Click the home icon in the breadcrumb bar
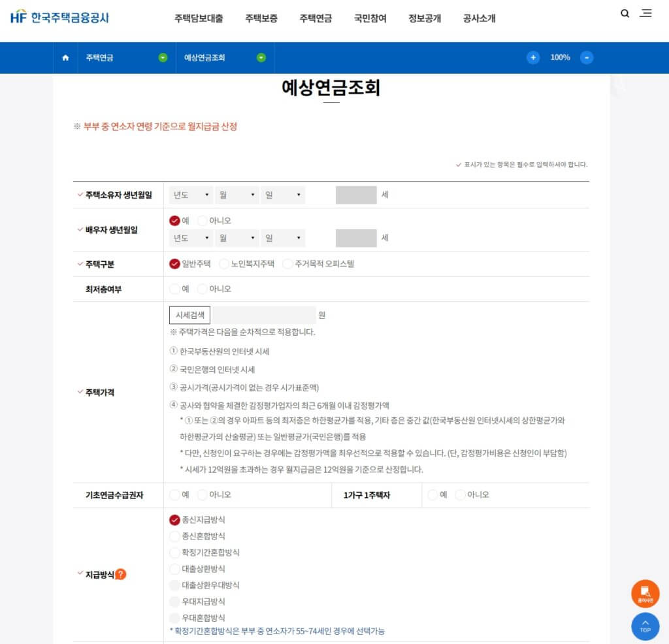 (x=65, y=57)
